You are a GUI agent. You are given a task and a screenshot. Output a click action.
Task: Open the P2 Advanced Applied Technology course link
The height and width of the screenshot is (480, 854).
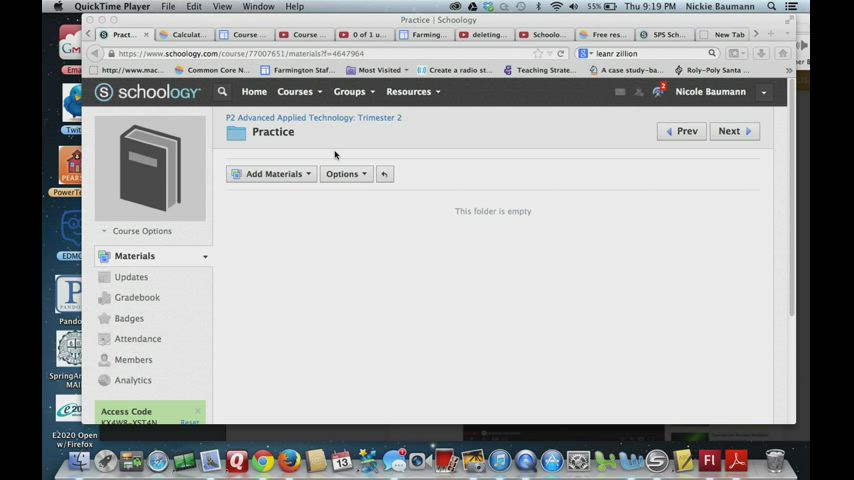click(x=313, y=118)
